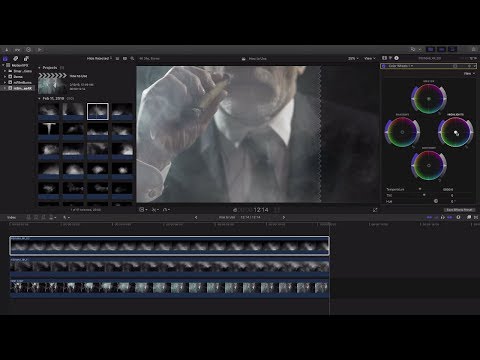Select the top smoke clip in timeline
Viewport: 480px width, 360px height.
(x=169, y=246)
